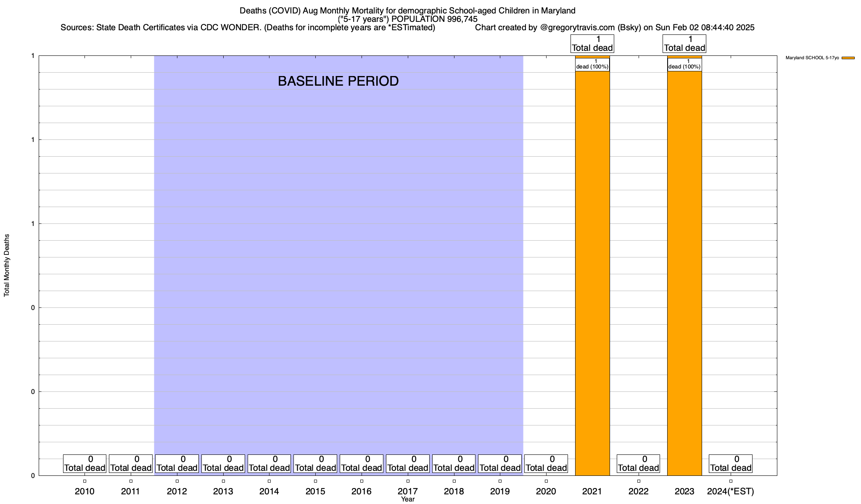The height and width of the screenshot is (504, 861).
Task: Click the 2022 Total dead label box
Action: point(638,464)
